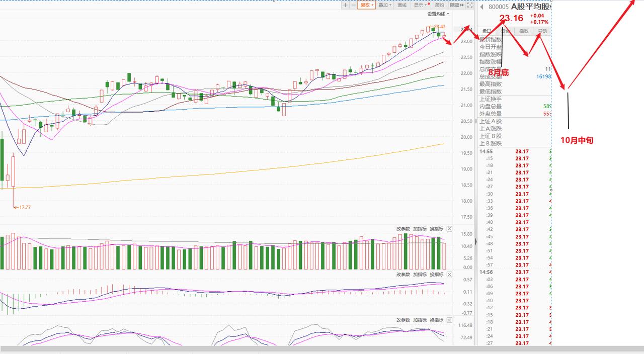Screen dimensions: 644x354
Task: Collapse right panel using splitter arrow
Action: [476, 243]
